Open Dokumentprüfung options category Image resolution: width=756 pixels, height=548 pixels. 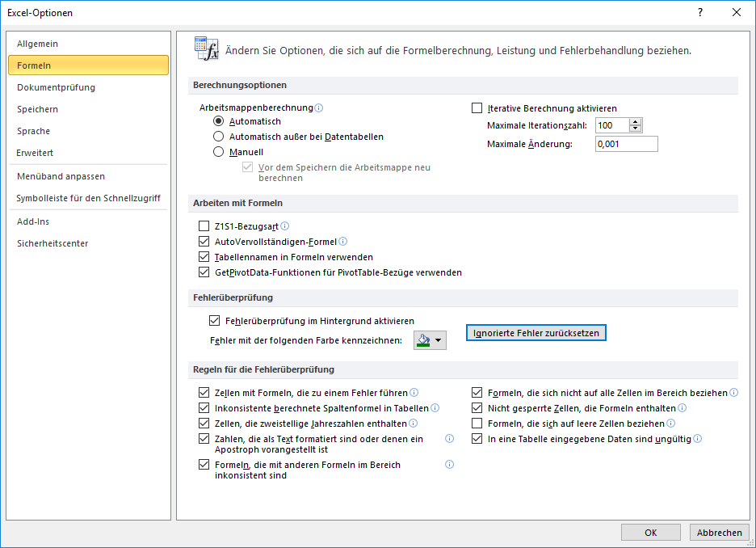pyautogui.click(x=89, y=87)
